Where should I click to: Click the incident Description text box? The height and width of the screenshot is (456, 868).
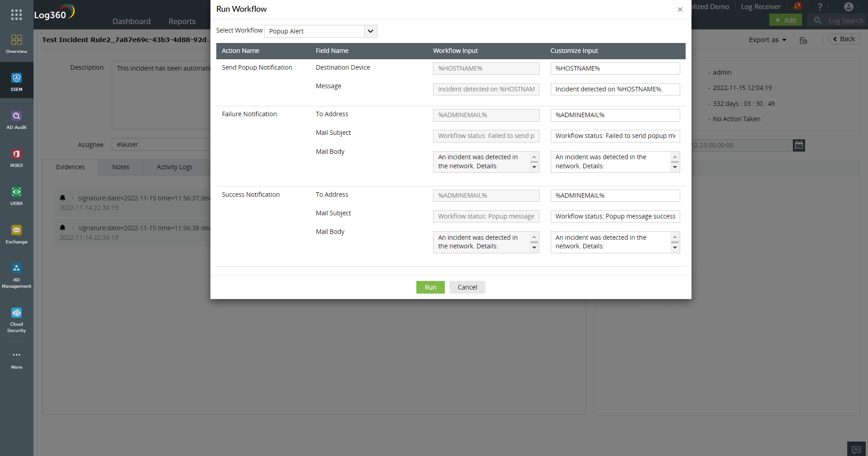[x=161, y=95]
